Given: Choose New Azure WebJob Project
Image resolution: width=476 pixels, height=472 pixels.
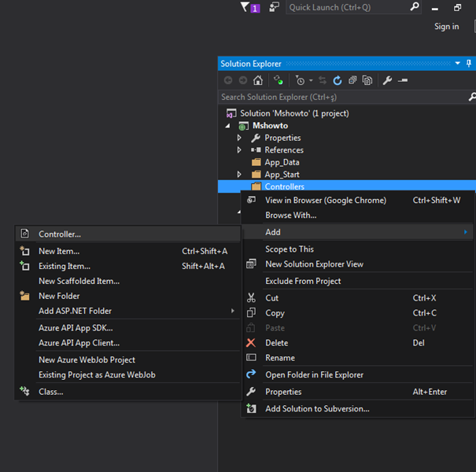Looking at the screenshot, I should (87, 360).
